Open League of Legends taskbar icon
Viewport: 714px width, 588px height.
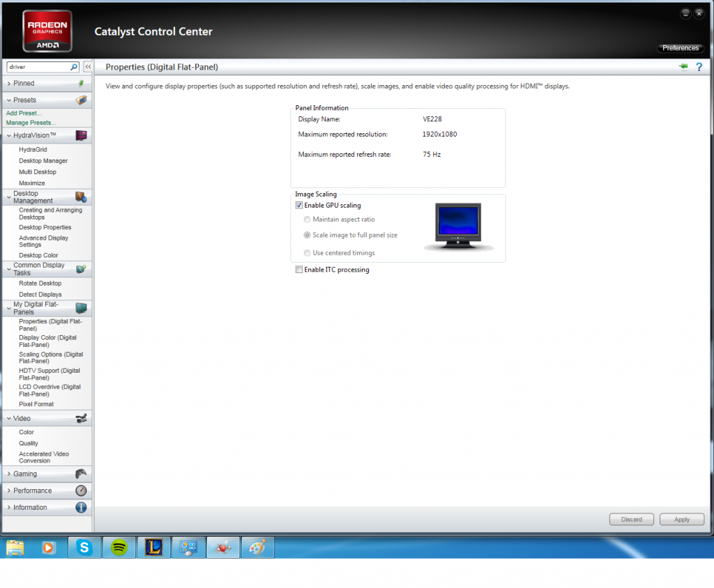click(x=154, y=548)
